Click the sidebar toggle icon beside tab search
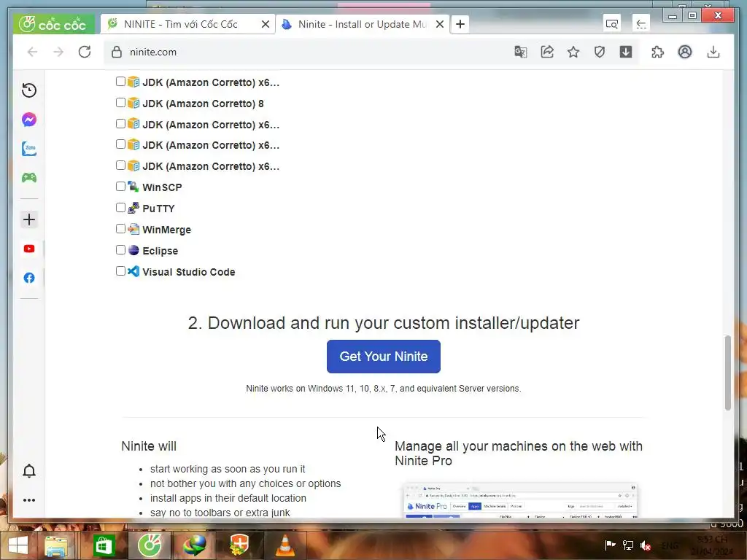 [x=640, y=23]
